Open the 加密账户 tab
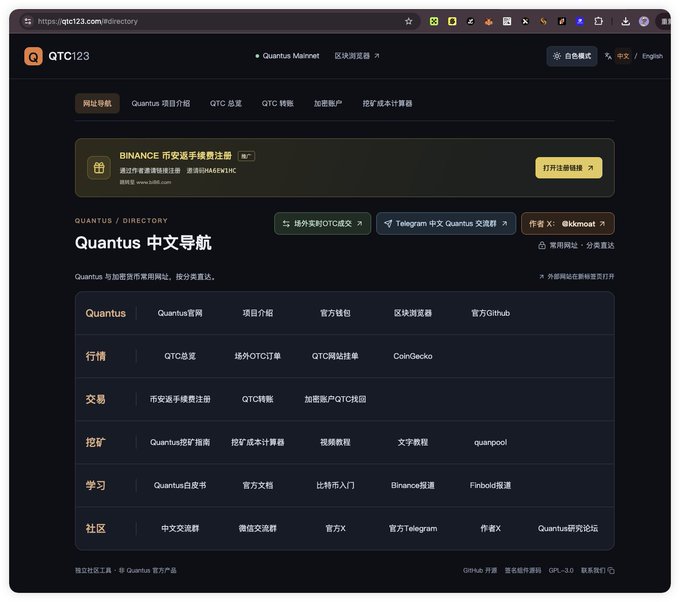 [328, 103]
